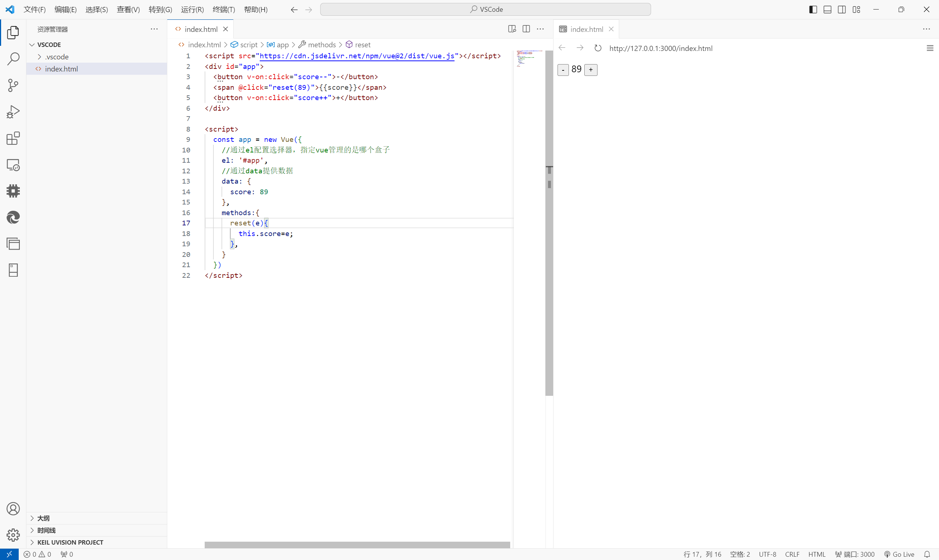Click the minus button in preview
This screenshot has height=560, width=939.
(x=563, y=70)
